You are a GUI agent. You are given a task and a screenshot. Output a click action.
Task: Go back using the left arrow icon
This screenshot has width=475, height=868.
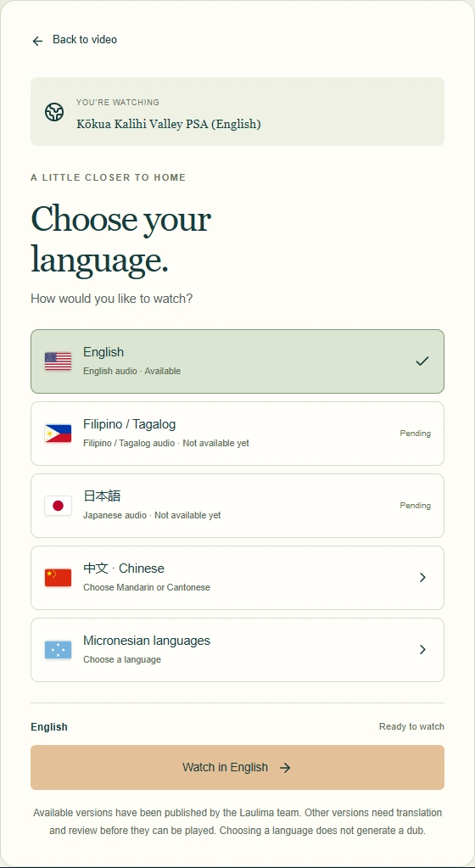[37, 41]
